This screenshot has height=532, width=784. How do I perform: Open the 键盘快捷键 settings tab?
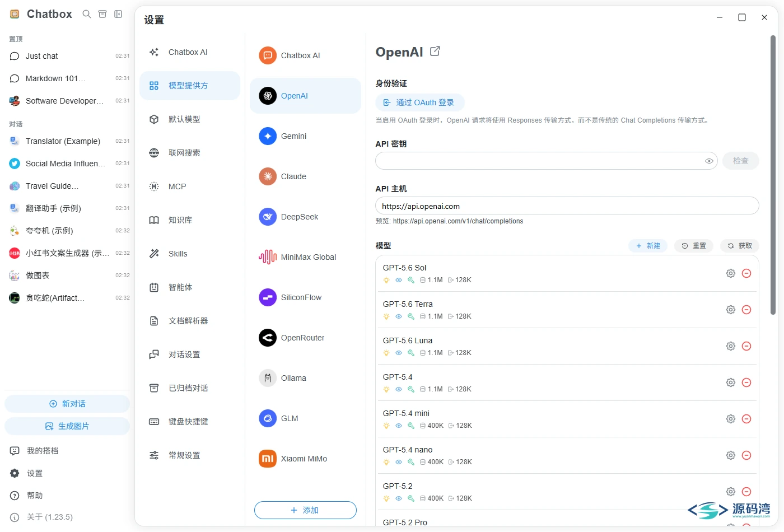click(x=190, y=422)
